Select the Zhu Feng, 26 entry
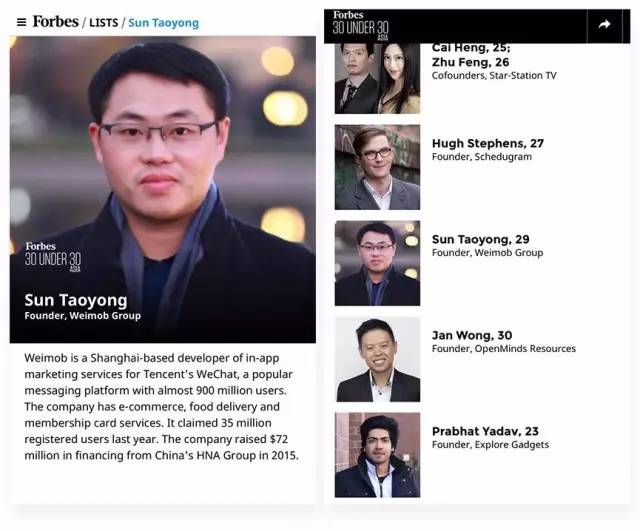The height and width of the screenshot is (531, 640). coord(471,62)
